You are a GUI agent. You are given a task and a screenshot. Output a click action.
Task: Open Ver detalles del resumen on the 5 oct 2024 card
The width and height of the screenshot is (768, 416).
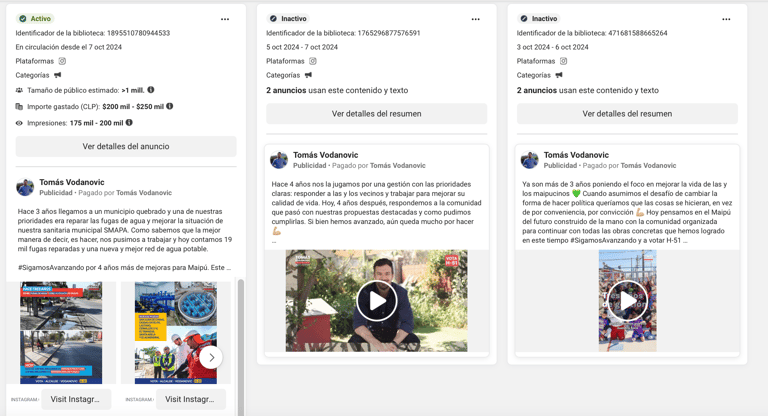tap(377, 114)
